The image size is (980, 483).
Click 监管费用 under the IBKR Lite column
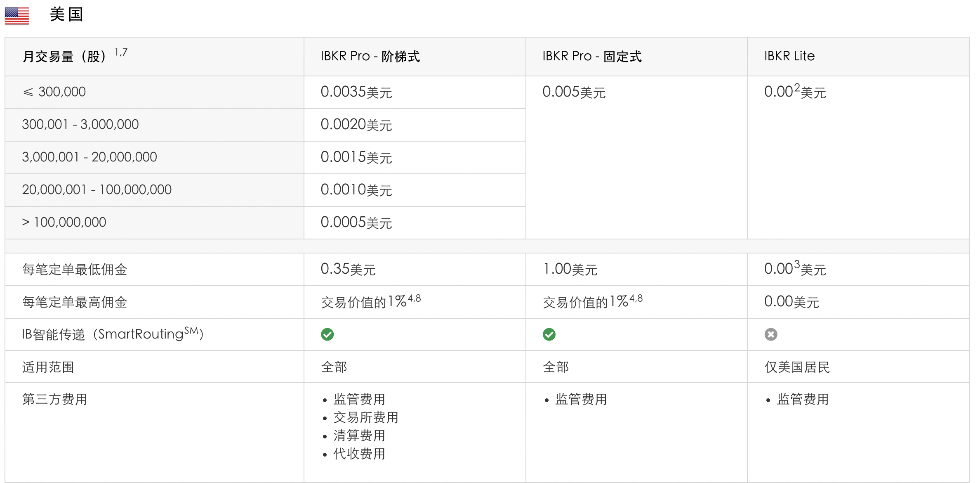(803, 399)
